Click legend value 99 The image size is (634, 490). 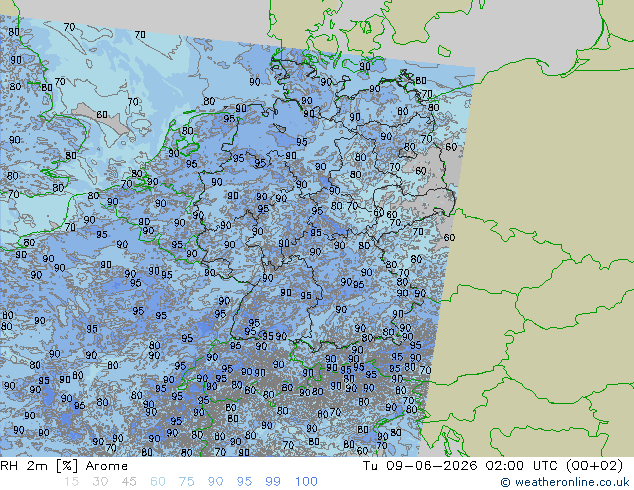tap(273, 482)
